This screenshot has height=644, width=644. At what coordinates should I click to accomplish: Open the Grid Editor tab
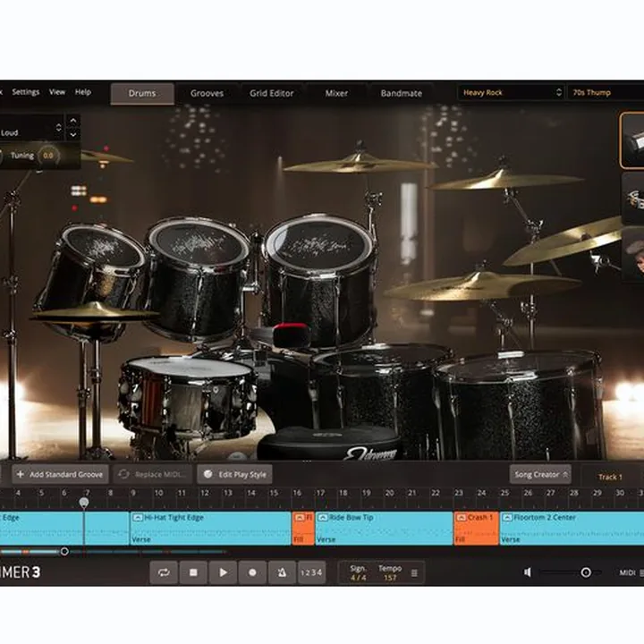coord(272,93)
